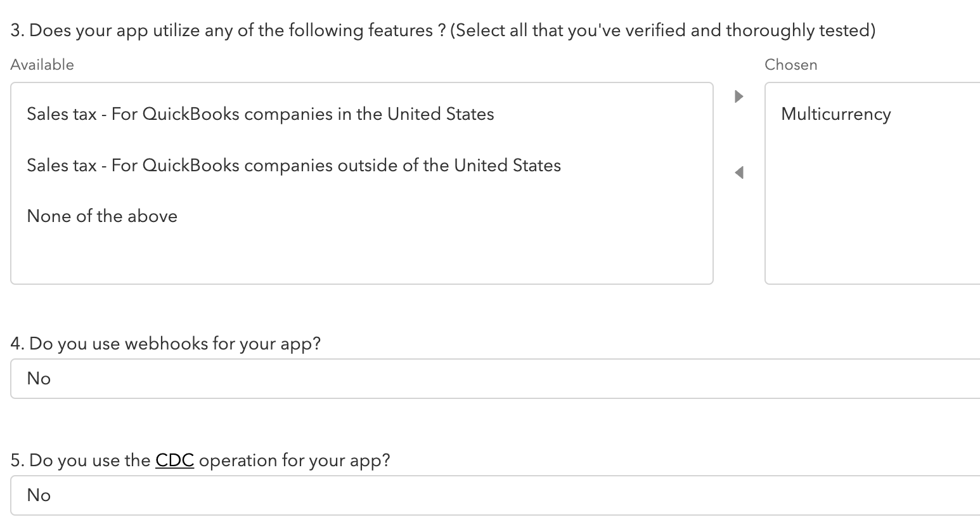980x529 pixels.
Task: Select Sales tax for United States companies option
Action: click(260, 114)
